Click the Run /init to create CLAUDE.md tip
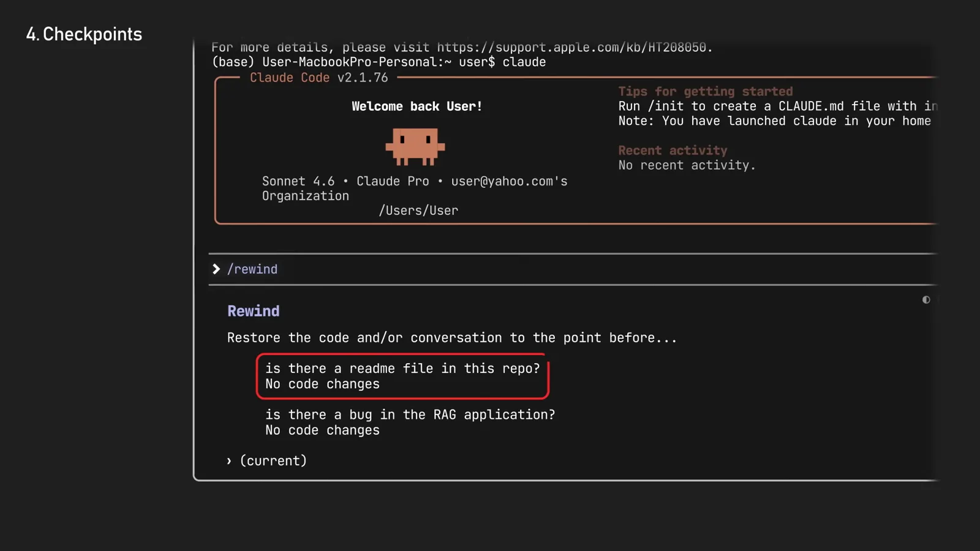Viewport: 980px width, 551px height. (x=777, y=107)
